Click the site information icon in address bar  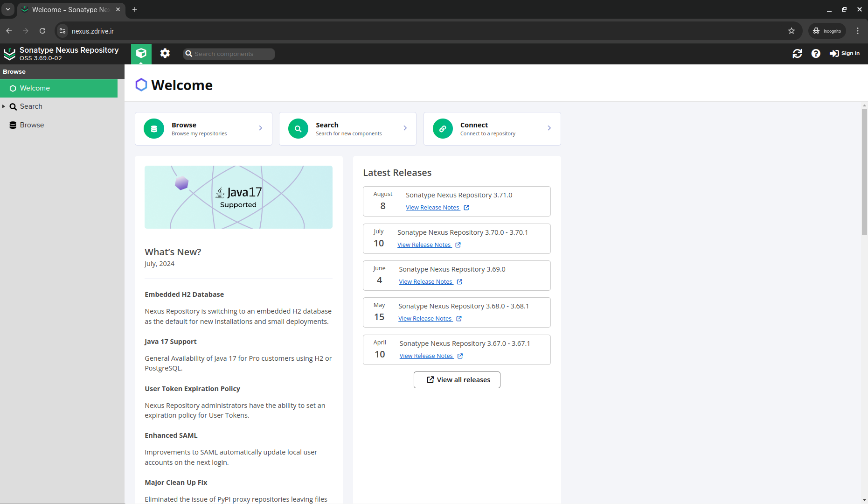tap(62, 31)
